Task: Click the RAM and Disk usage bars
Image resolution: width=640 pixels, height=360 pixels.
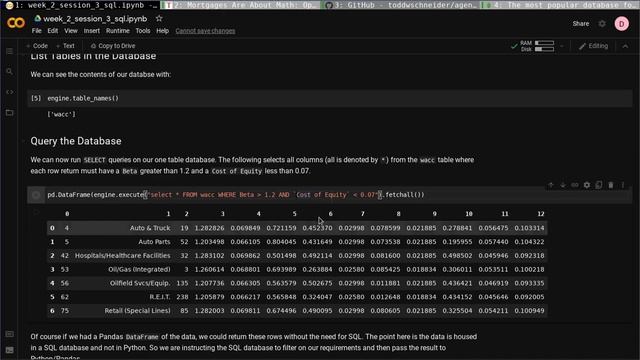Action: [x=538, y=46]
